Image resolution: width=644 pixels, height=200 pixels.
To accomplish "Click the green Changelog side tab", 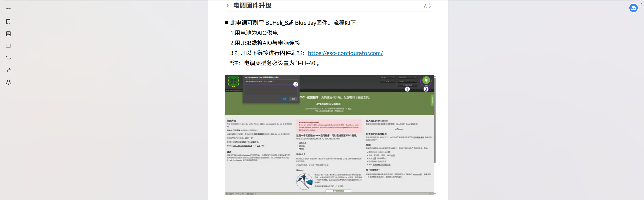I will (432, 100).
